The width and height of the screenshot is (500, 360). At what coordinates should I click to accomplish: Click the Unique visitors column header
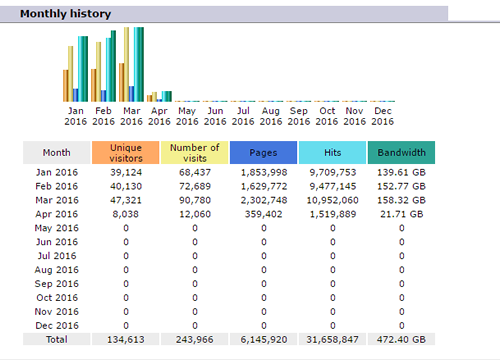[126, 153]
